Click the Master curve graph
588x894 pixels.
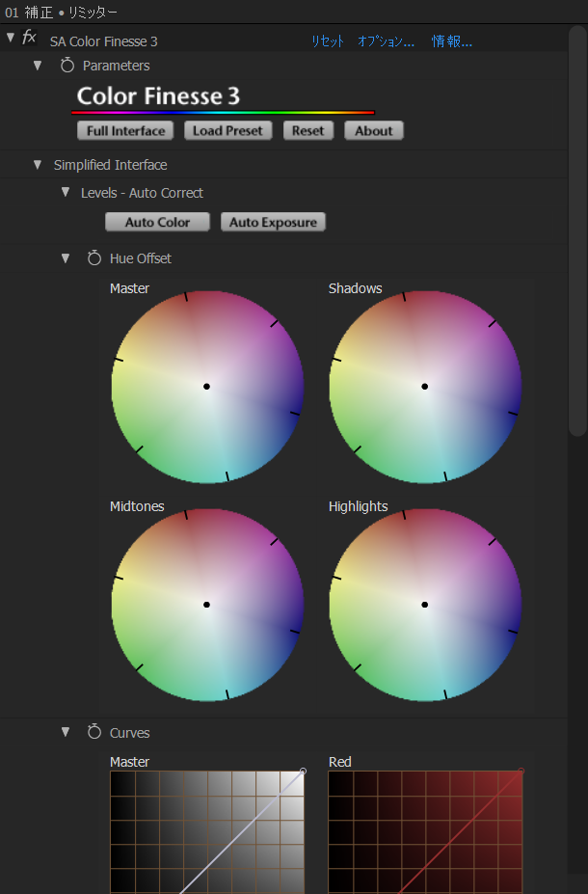[x=207, y=832]
